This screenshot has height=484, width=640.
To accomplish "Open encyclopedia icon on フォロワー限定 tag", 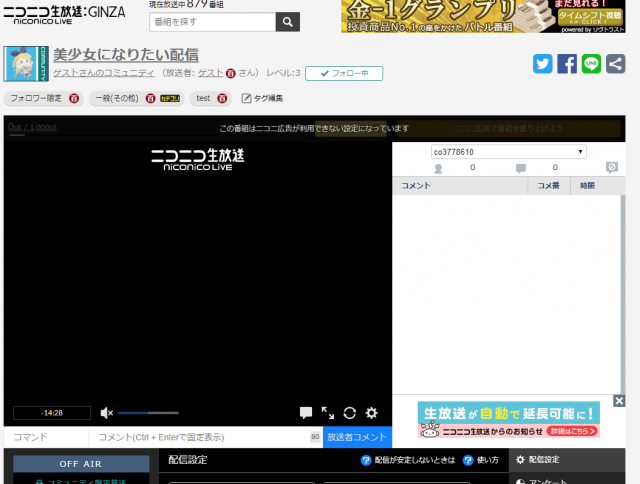I will (74, 98).
